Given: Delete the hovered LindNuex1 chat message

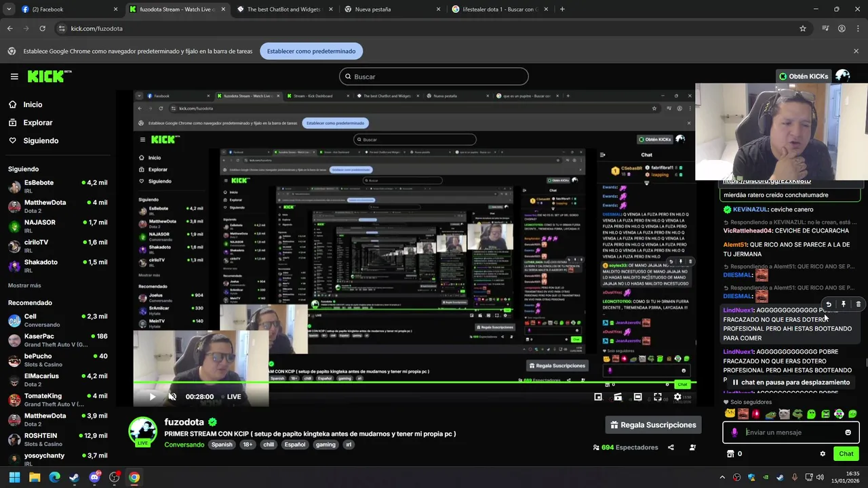Looking at the screenshot, I should (858, 304).
